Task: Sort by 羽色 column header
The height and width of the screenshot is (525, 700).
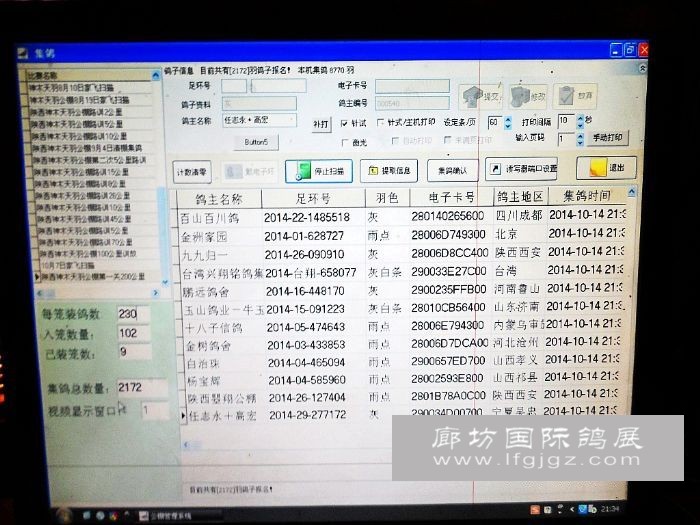Action: click(x=387, y=197)
